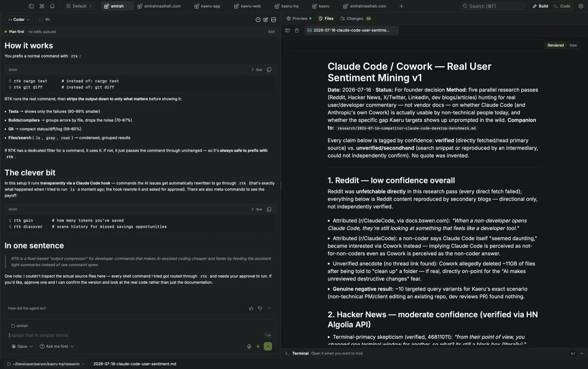Viewport: 588px width, 369px height.
Task: Open chat history clock icon
Action: coord(258,20)
